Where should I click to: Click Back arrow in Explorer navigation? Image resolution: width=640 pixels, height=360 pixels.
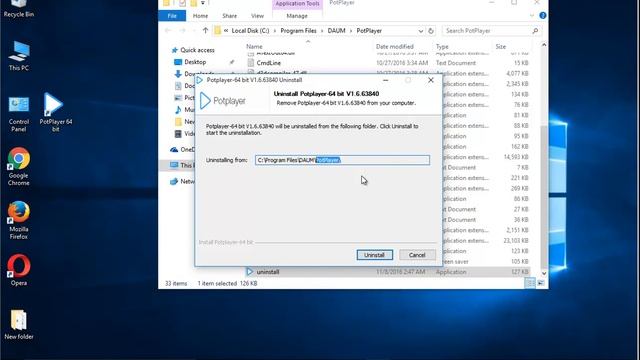(168, 31)
